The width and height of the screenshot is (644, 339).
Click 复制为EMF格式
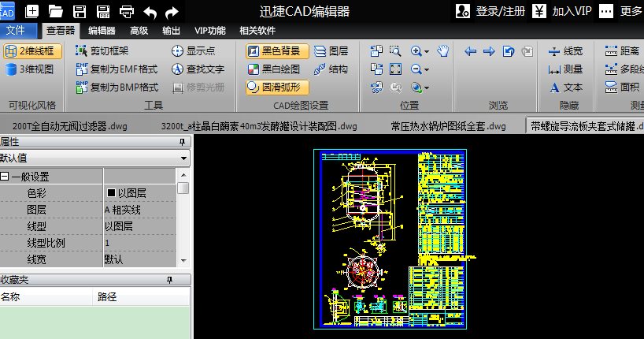coord(117,69)
